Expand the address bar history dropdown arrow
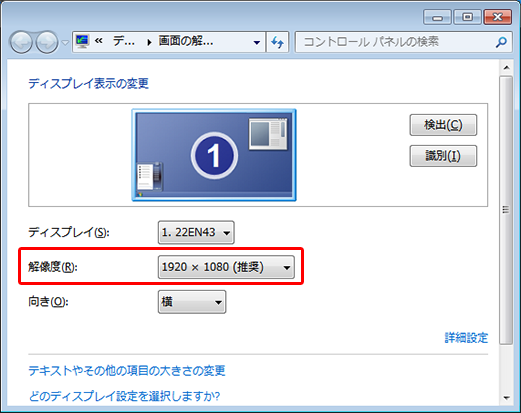Screen dimensions: 521x413 tap(257, 42)
